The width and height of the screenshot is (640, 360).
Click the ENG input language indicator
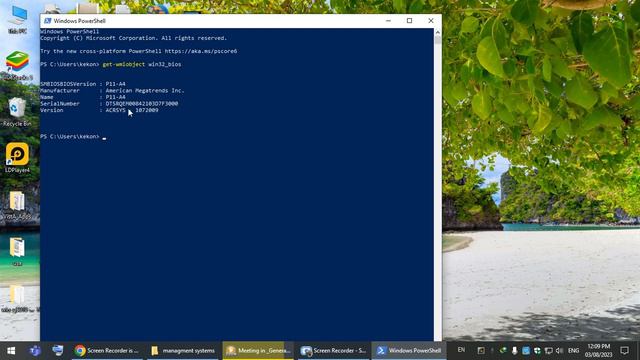(573, 351)
